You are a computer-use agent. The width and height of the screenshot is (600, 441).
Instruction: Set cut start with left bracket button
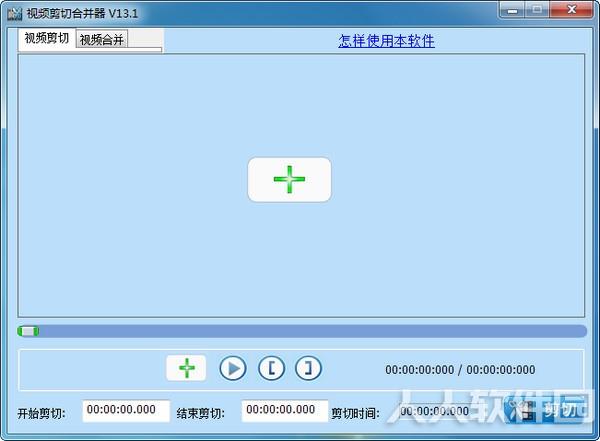[x=271, y=368]
